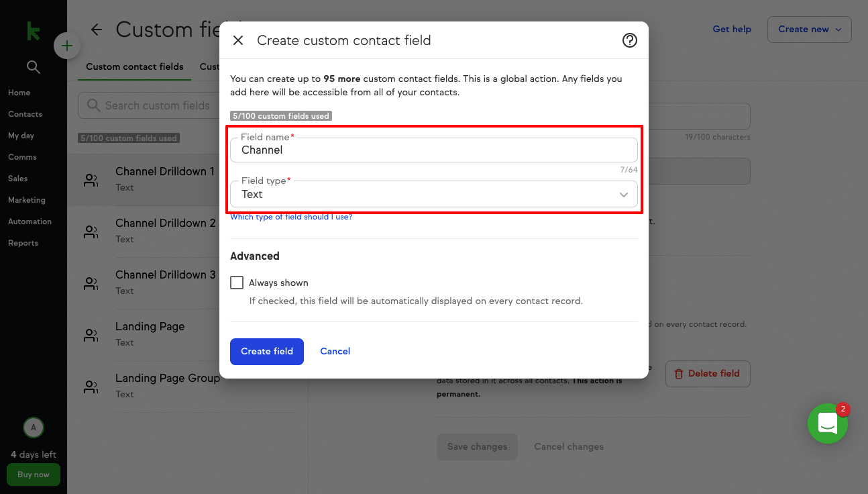Switch to Custom contact fields tab
The width and height of the screenshot is (868, 494).
(135, 66)
